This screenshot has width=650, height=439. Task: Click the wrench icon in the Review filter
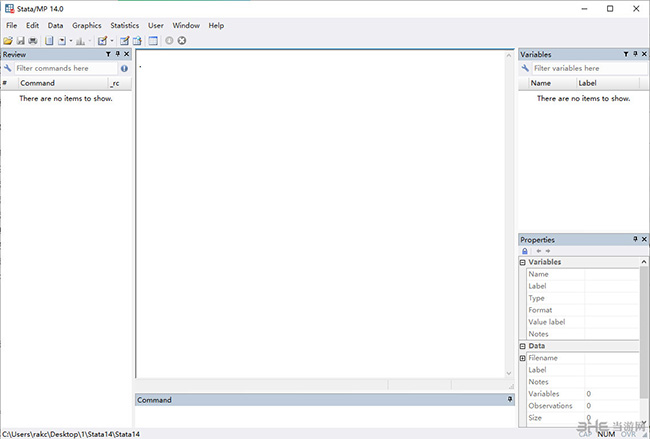click(x=7, y=68)
